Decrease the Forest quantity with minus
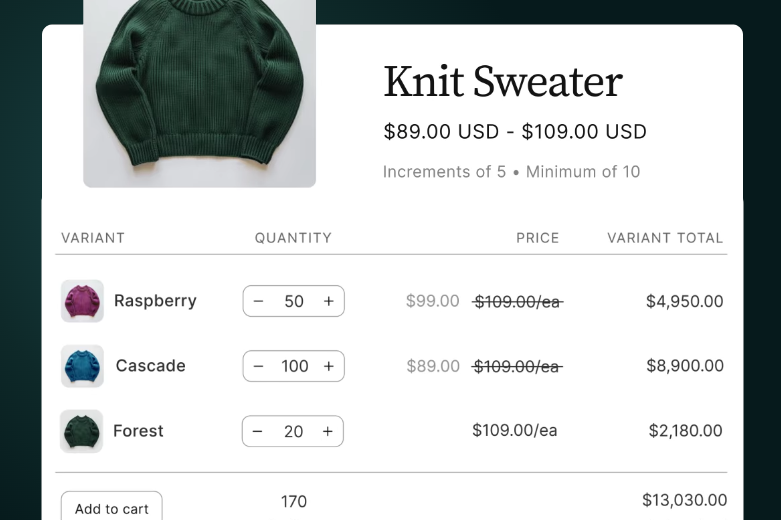The image size is (781, 520). click(258, 431)
